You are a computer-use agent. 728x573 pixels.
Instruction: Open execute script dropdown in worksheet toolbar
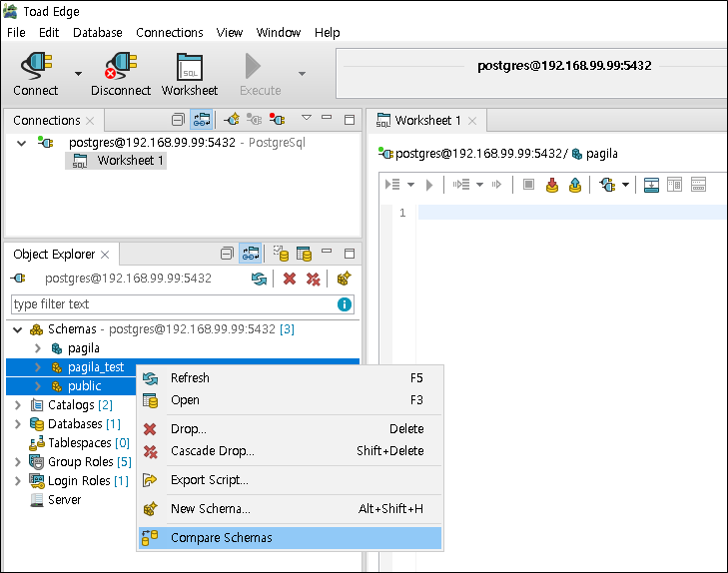click(410, 185)
